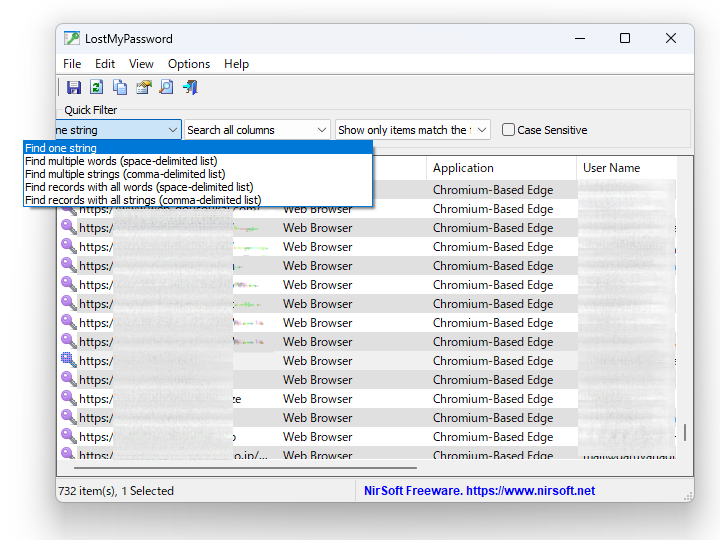Open the Properties toolbar icon
This screenshot has height=540, width=720.
coord(144,87)
